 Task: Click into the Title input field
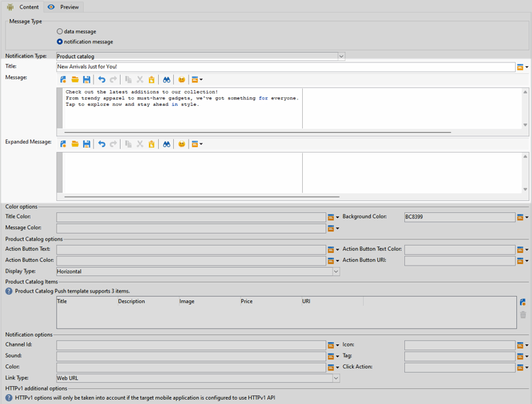point(286,67)
